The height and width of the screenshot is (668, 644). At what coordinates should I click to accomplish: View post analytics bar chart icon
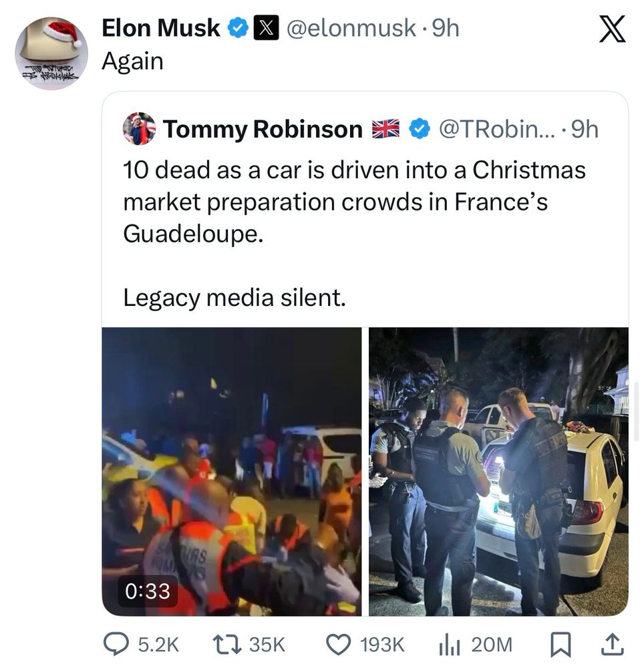(x=450, y=644)
